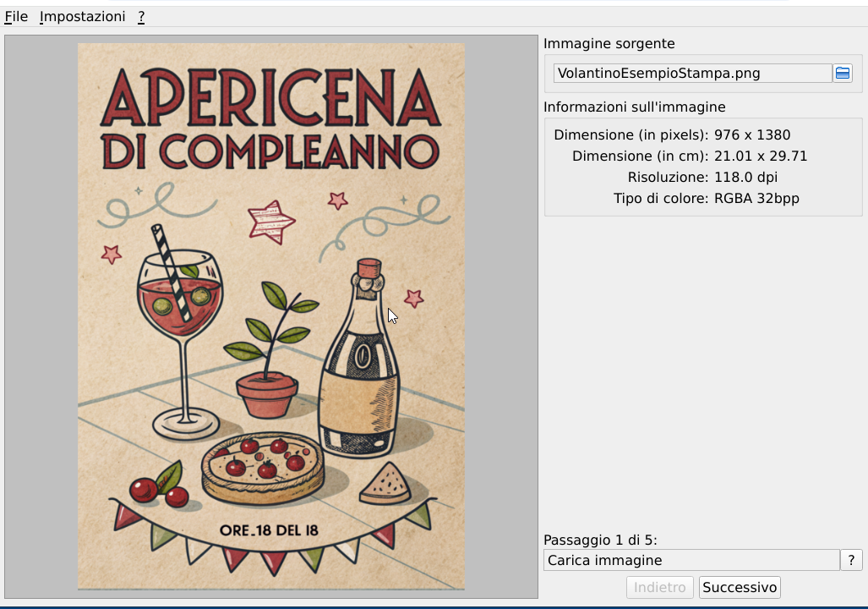
Task: Click the VolantinoEsempioStampa.png filename field
Action: click(691, 74)
